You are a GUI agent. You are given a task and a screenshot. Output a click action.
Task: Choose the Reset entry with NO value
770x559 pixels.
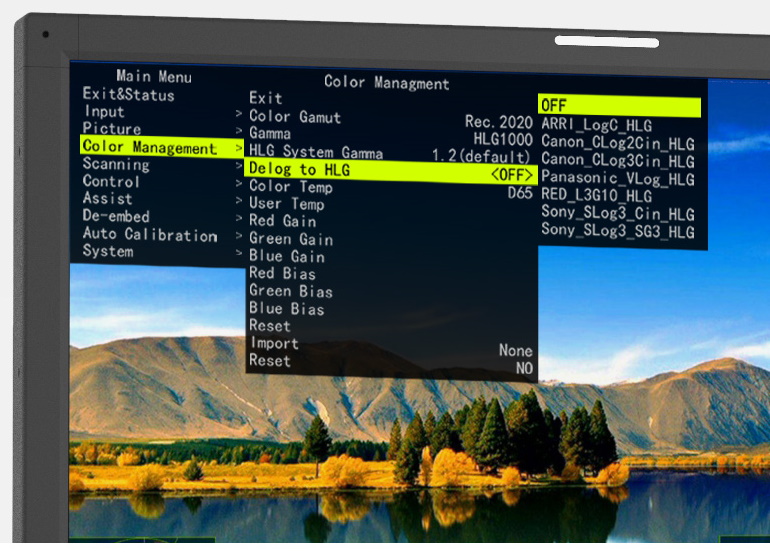270,361
